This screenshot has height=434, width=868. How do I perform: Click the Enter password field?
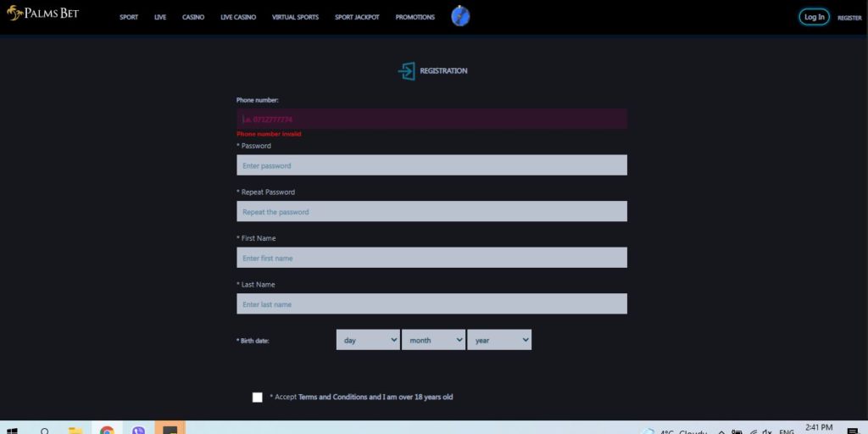click(431, 165)
